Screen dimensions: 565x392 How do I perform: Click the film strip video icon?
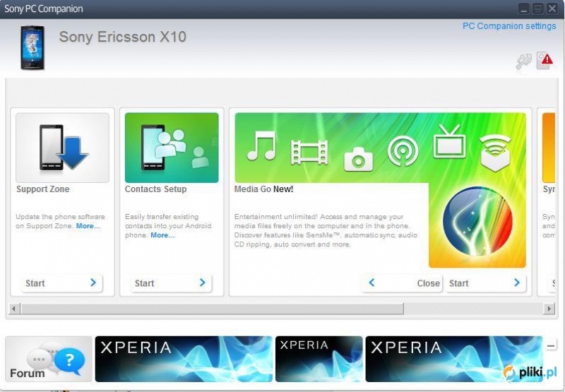point(309,153)
